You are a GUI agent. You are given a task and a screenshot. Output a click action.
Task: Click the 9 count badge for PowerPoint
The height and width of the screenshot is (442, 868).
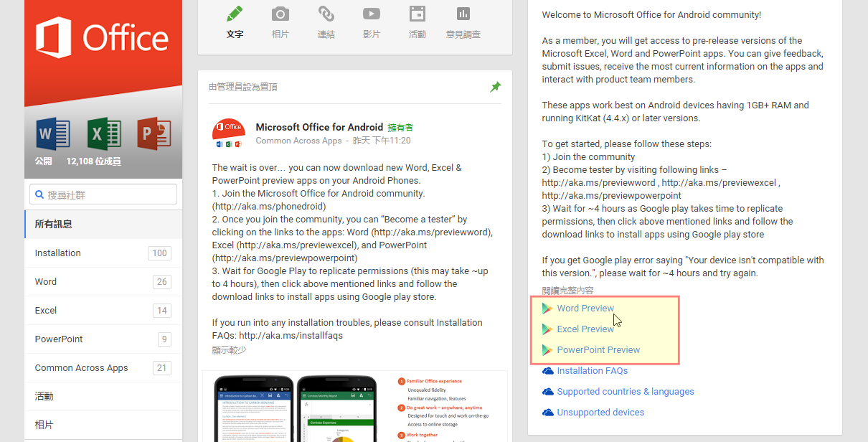[x=164, y=339]
